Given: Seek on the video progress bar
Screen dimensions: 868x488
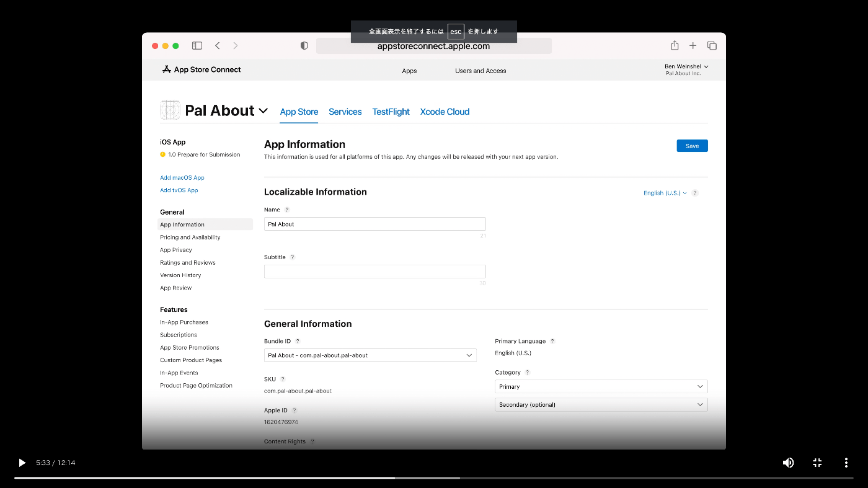Looking at the screenshot, I should pos(434,477).
